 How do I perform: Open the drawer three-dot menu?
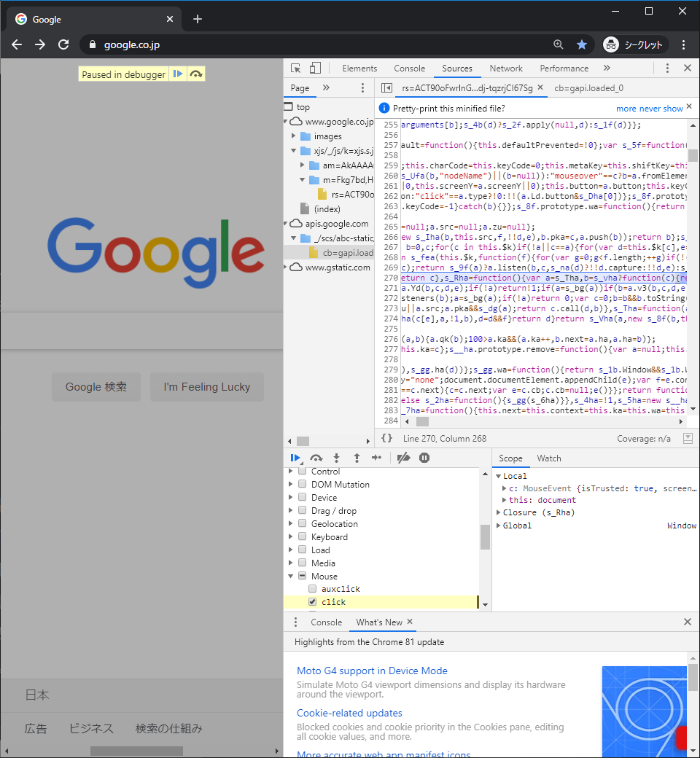click(295, 622)
